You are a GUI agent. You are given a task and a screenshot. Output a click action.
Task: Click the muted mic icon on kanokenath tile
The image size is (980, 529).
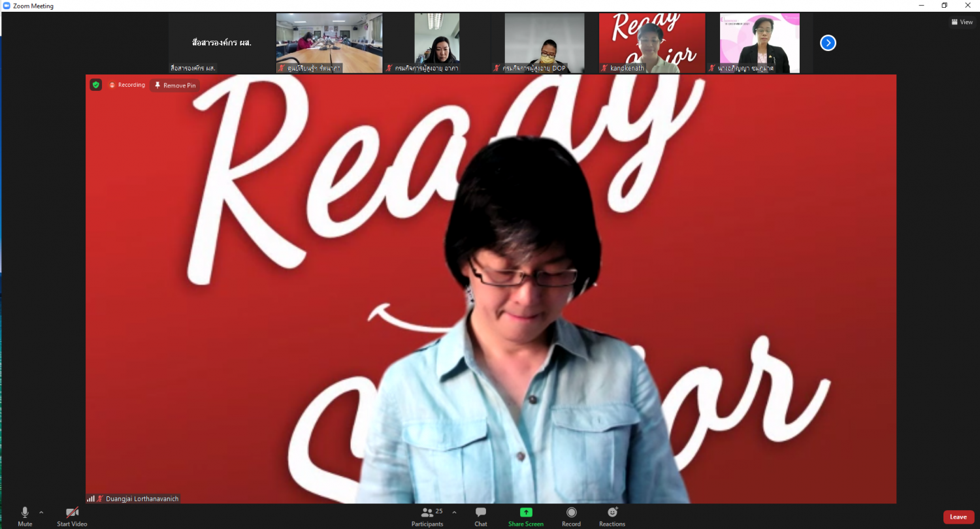pos(605,68)
